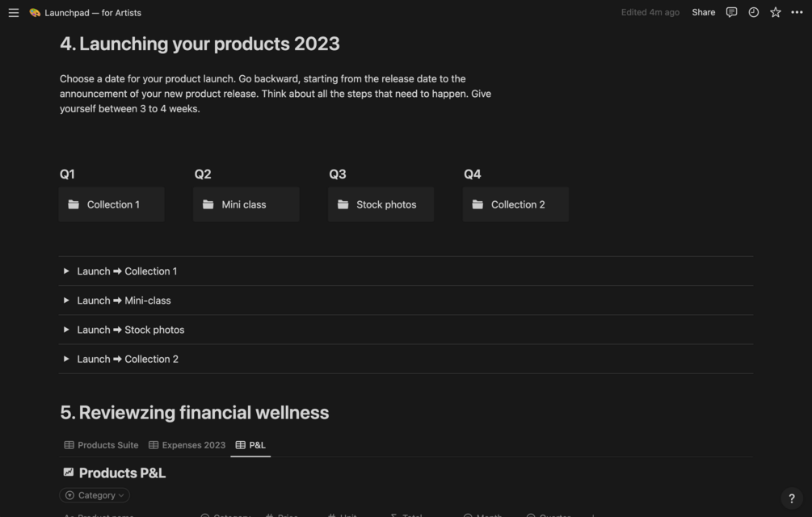Click the Share button
Viewport: 812px width, 517px height.
[x=703, y=12]
